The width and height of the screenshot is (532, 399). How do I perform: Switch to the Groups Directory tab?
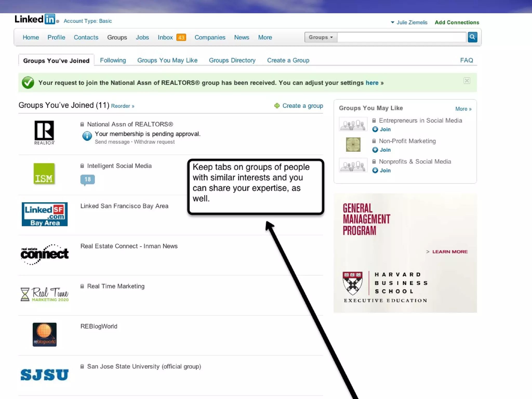tap(232, 60)
